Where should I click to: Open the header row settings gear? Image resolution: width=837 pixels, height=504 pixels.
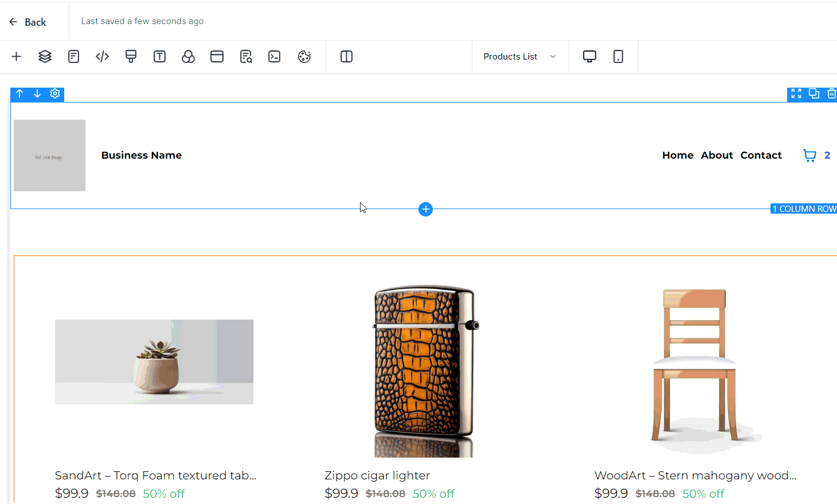click(x=54, y=93)
